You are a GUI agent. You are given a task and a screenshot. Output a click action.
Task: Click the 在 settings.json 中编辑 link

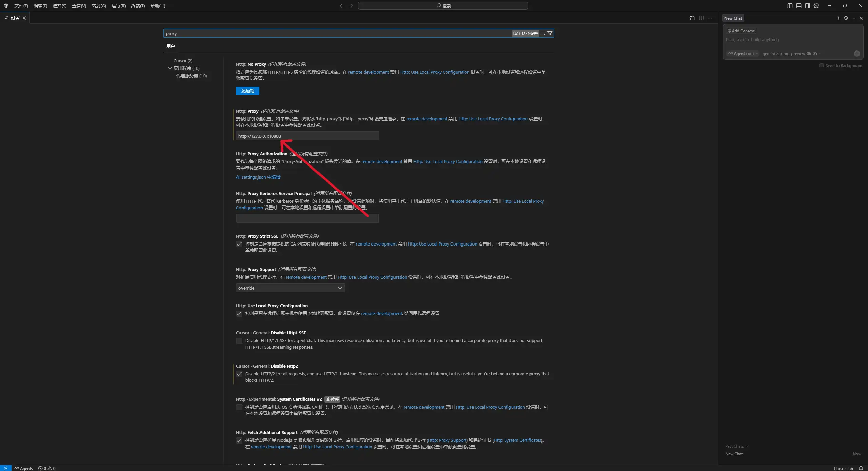(258, 177)
